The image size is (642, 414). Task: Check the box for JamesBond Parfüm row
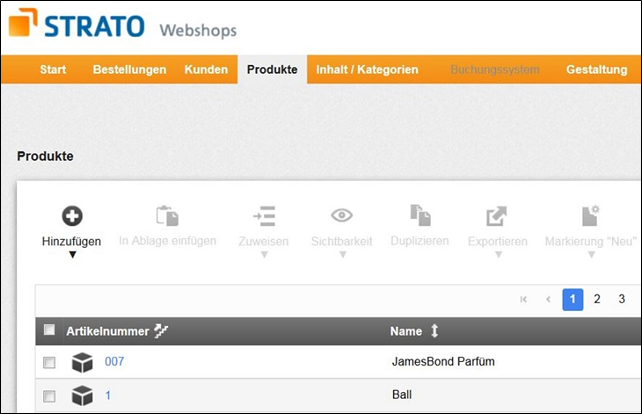point(49,362)
